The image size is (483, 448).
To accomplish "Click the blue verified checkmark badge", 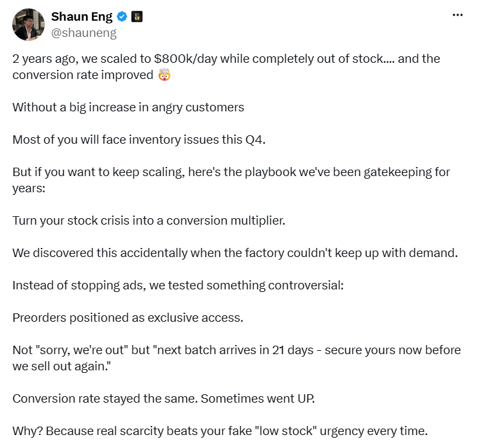I will [x=122, y=17].
